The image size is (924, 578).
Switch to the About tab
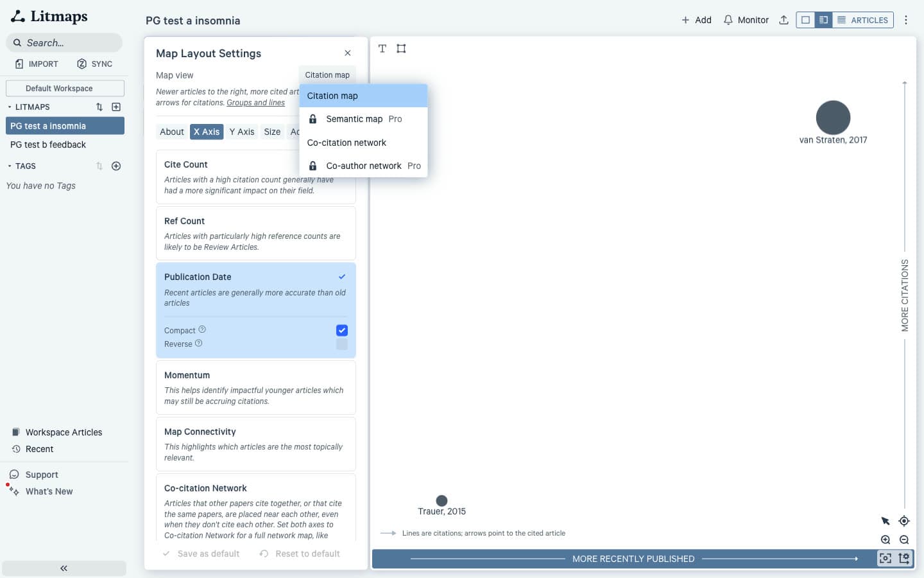tap(172, 132)
